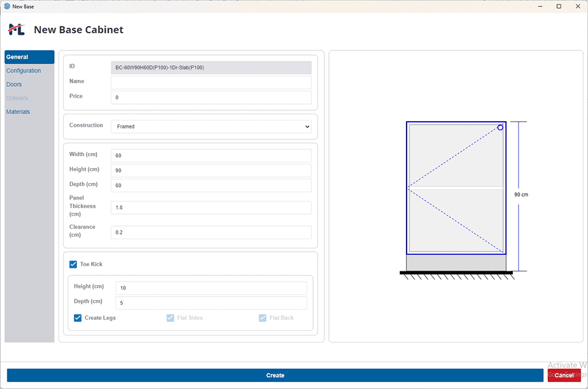Click the door hinge circle in preview
Image resolution: width=588 pixels, height=389 pixels.
500,127
